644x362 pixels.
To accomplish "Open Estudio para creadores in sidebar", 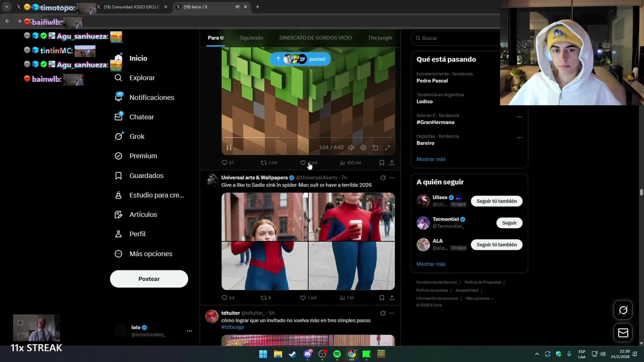I will coord(149,195).
